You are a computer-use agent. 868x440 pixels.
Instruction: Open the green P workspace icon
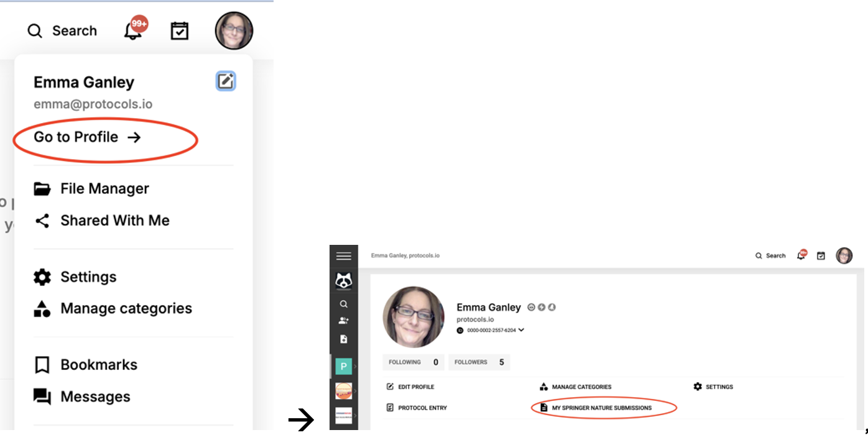[343, 367]
